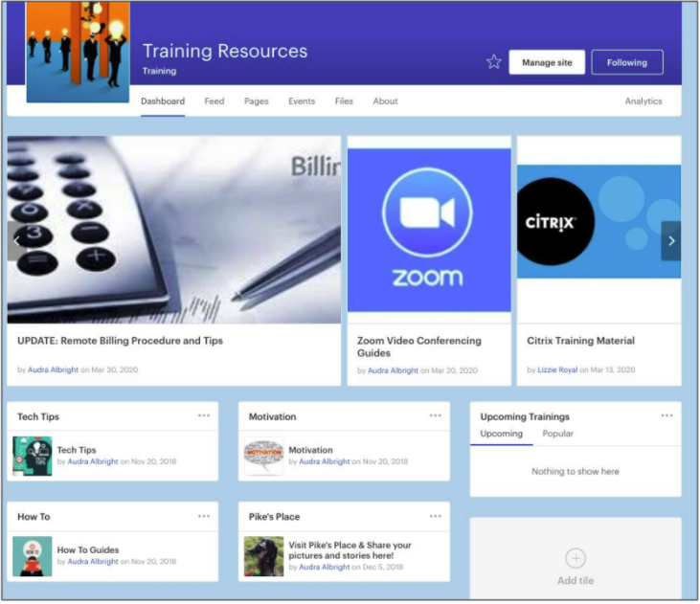This screenshot has height=604, width=700.
Task: Click the carousel previous arrow
Action: [16, 241]
